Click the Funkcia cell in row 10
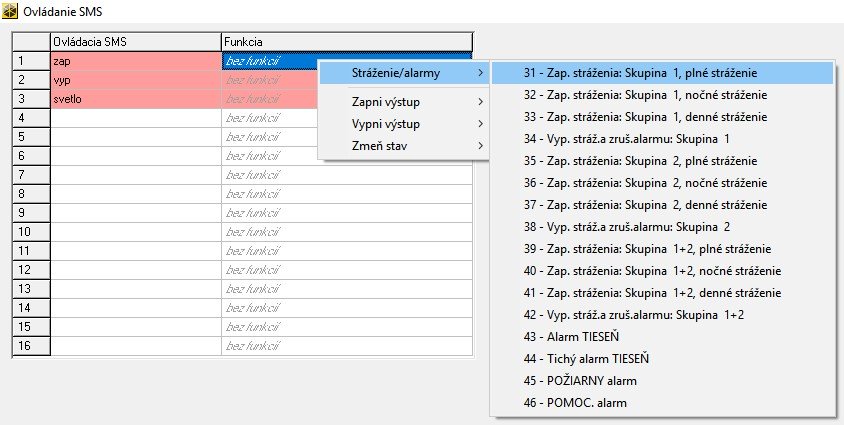 (346, 232)
